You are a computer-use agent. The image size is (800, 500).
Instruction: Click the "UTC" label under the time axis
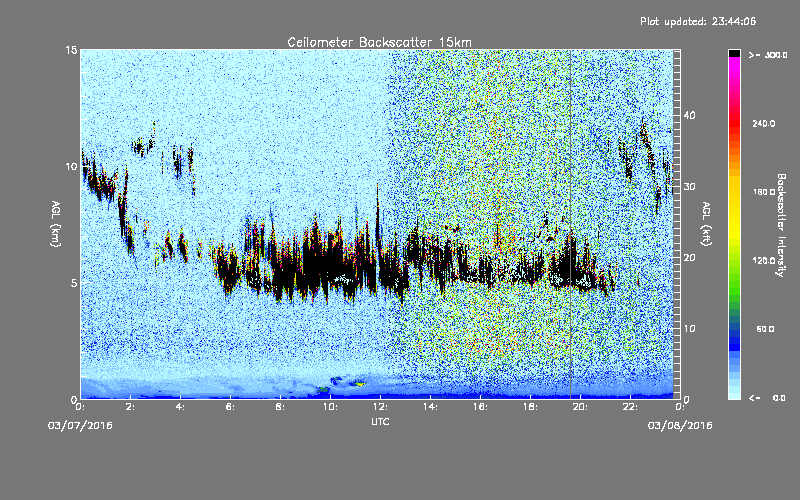tap(380, 421)
